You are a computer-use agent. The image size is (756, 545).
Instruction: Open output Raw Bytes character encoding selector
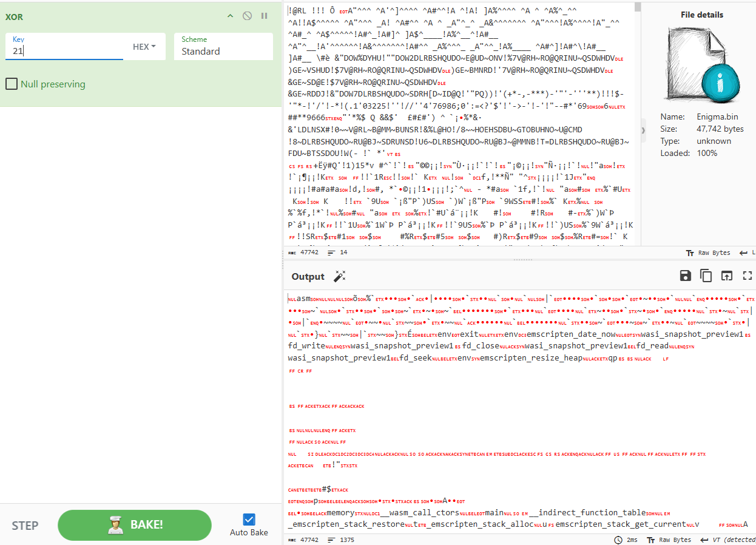(669, 540)
